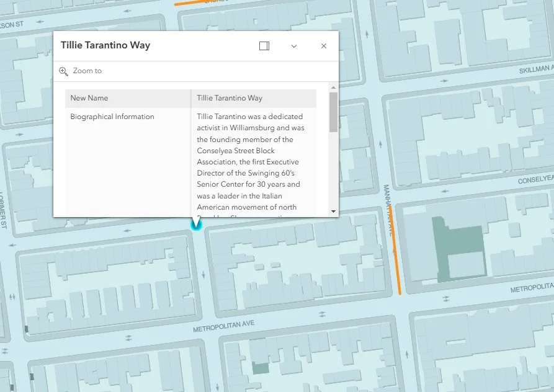554x392 pixels.
Task: Click the Metropolitan Ave street label at the bottom center
Action: (223, 326)
